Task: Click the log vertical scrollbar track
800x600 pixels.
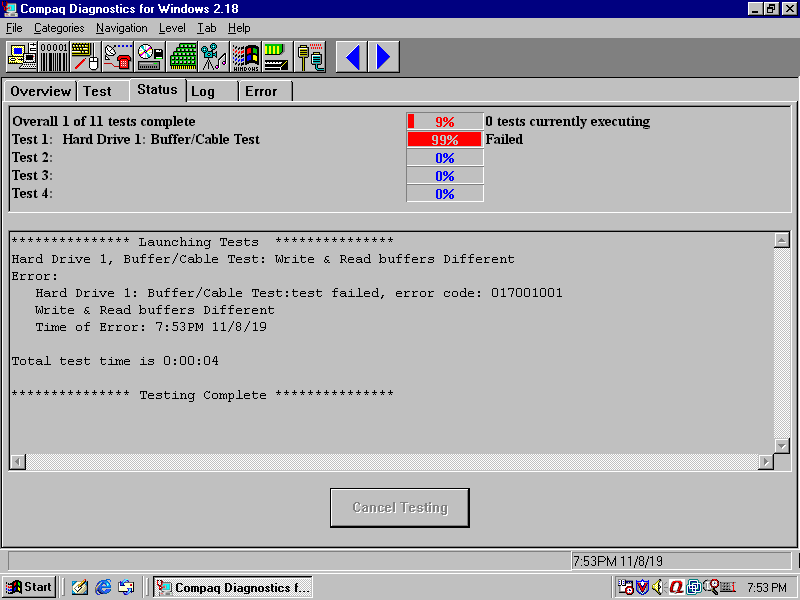Action: (x=782, y=343)
